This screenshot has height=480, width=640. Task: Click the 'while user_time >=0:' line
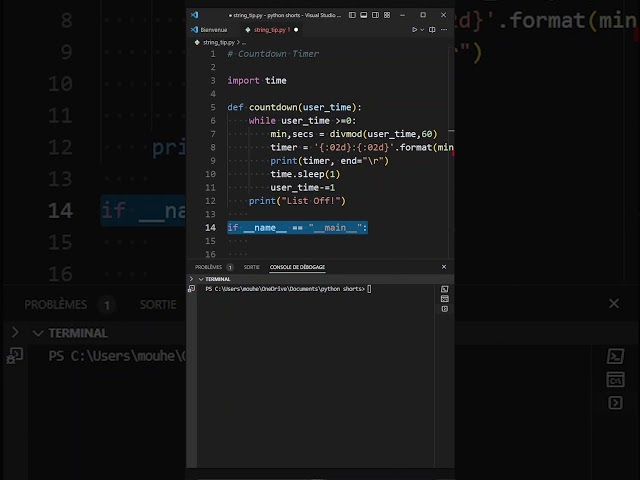[x=302, y=121]
